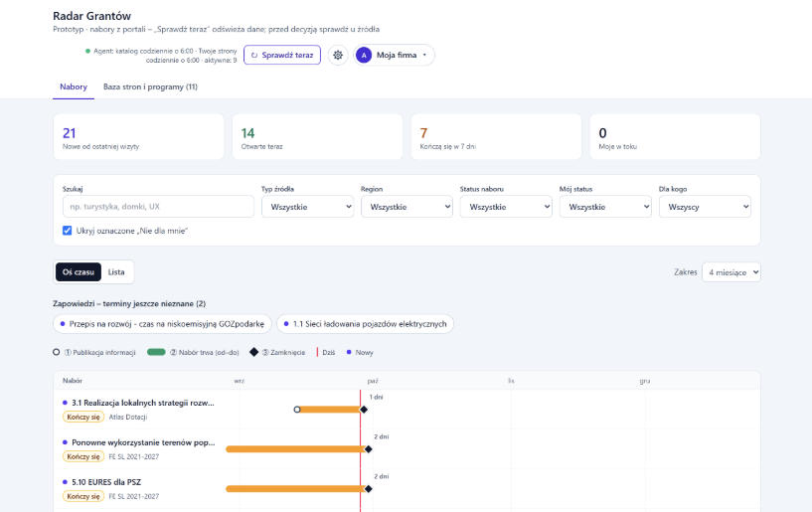
Task: Select Oś czasu view toggle
Action: click(x=79, y=272)
